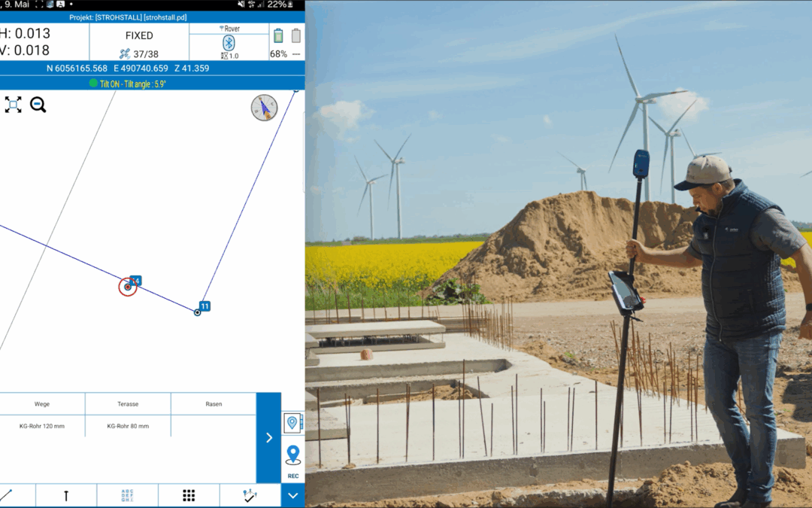Click survey point 11 on map
The width and height of the screenshot is (812, 508).
198,312
